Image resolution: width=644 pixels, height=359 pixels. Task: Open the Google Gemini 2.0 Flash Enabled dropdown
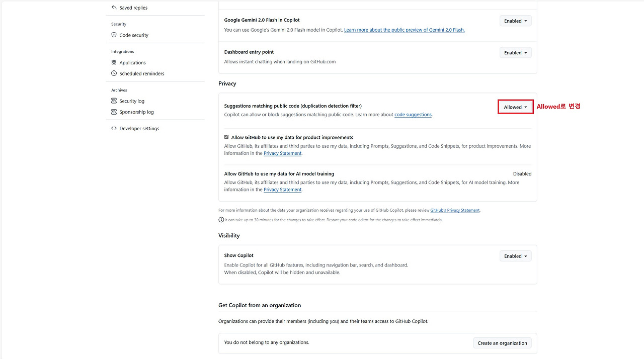click(515, 21)
